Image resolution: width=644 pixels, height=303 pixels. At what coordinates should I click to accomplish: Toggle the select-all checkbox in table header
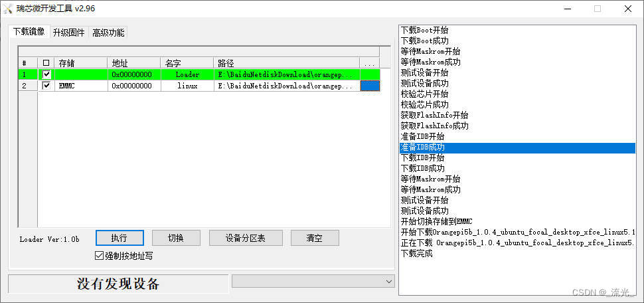click(46, 63)
